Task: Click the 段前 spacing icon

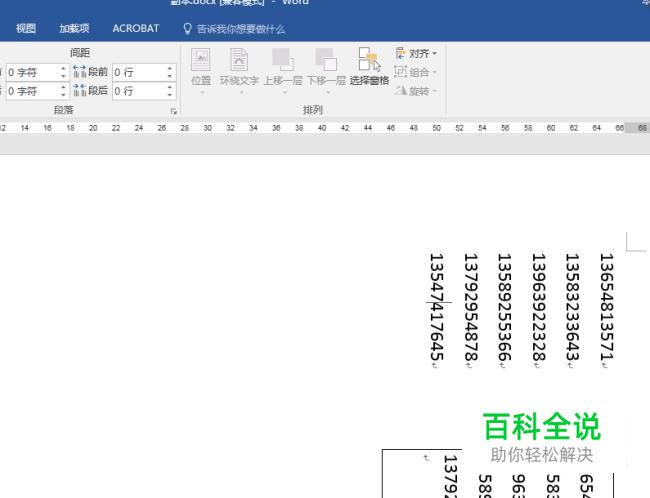Action: 80,72
